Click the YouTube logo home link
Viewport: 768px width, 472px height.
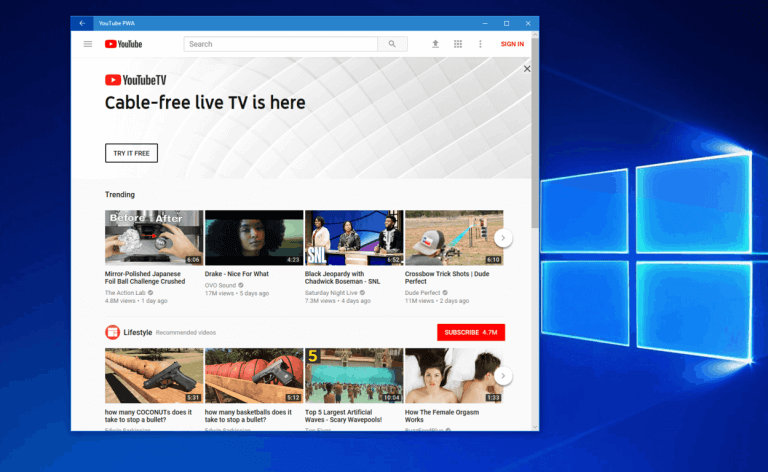123,44
